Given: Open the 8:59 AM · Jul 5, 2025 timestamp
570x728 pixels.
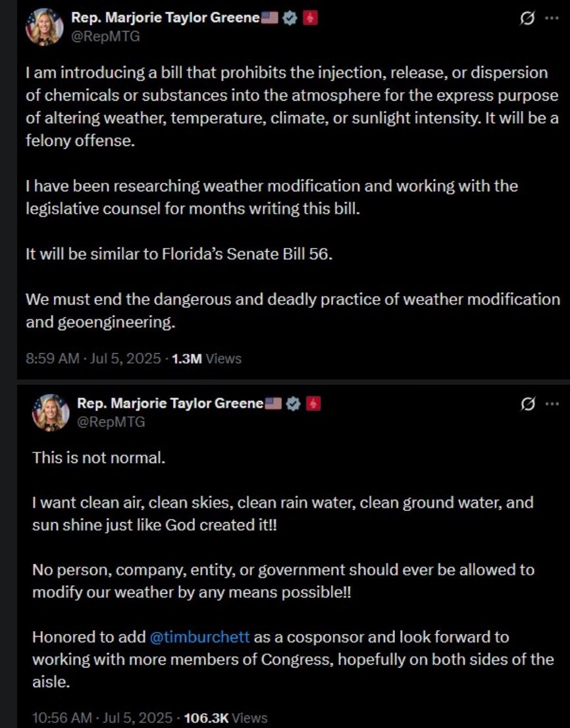Looking at the screenshot, I should (93, 359).
